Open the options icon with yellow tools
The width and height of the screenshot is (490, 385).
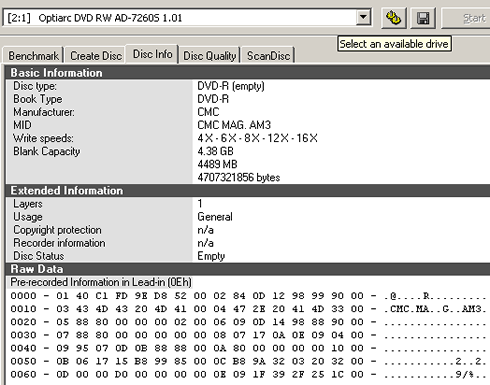click(x=393, y=18)
